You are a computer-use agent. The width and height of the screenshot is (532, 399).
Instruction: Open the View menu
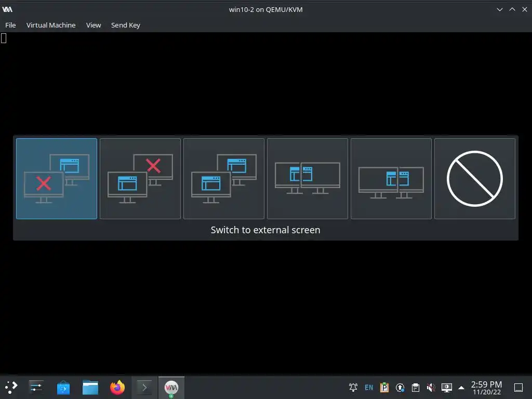coord(94,25)
